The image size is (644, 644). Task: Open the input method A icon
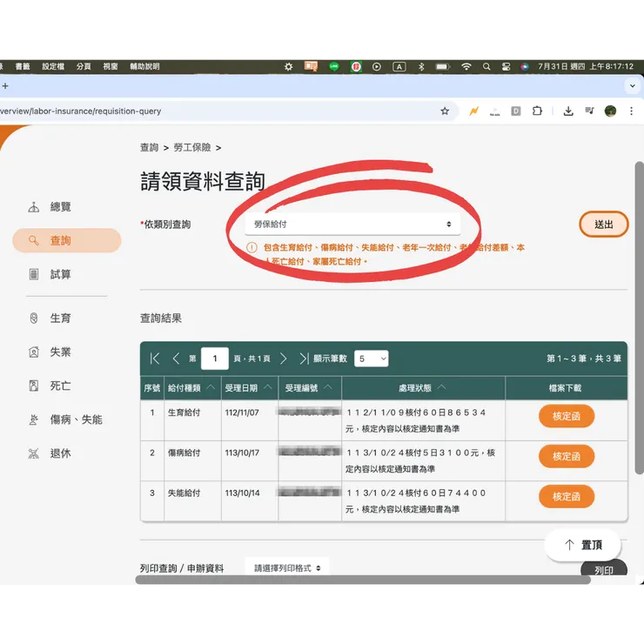coord(399,66)
